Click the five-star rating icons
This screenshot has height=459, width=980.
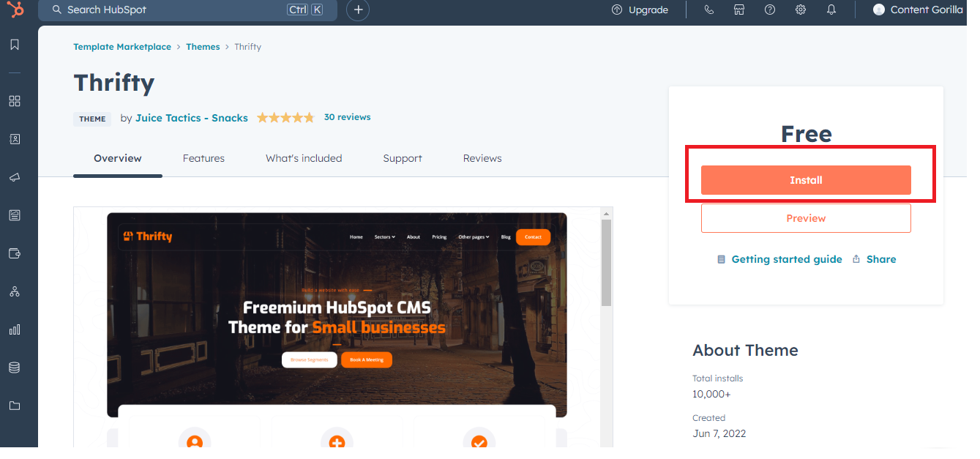tap(285, 117)
